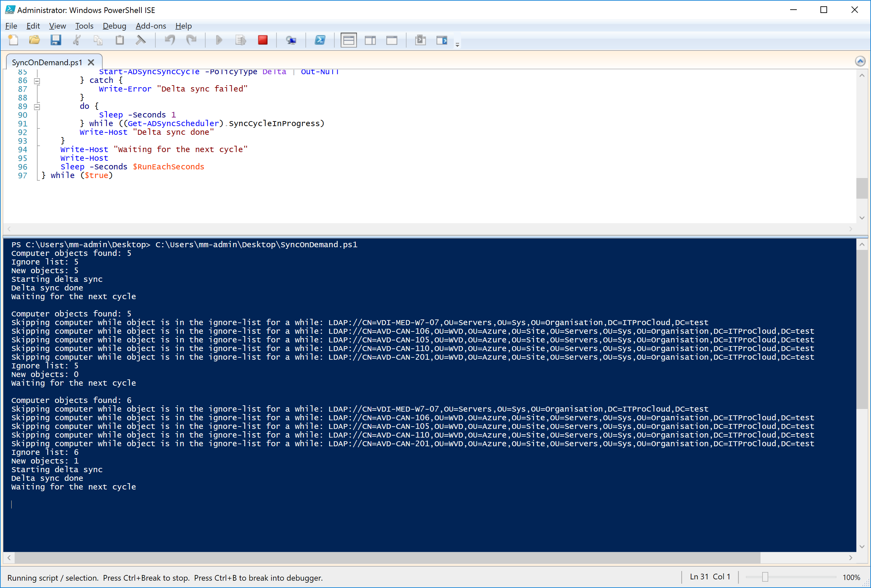The image size is (871, 588).
Task: Run the script with the green Run icon
Action: [x=219, y=40]
